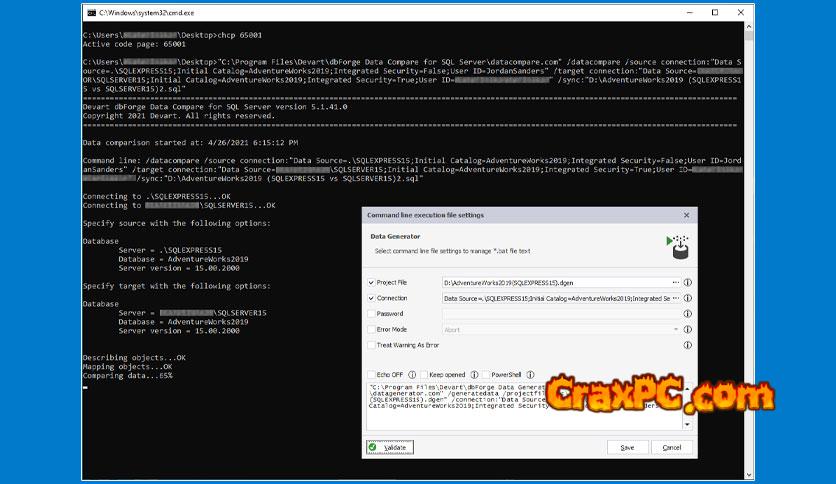
Task: Uncheck the Project File checkbox
Action: pos(371,283)
